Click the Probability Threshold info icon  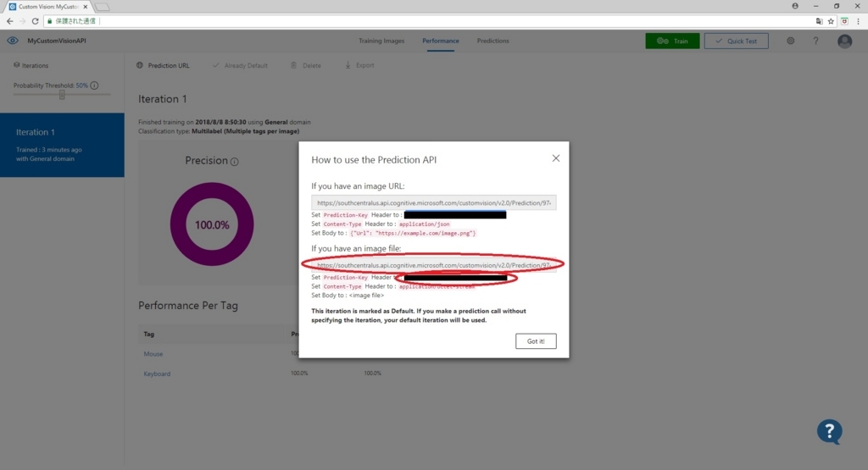(95, 86)
